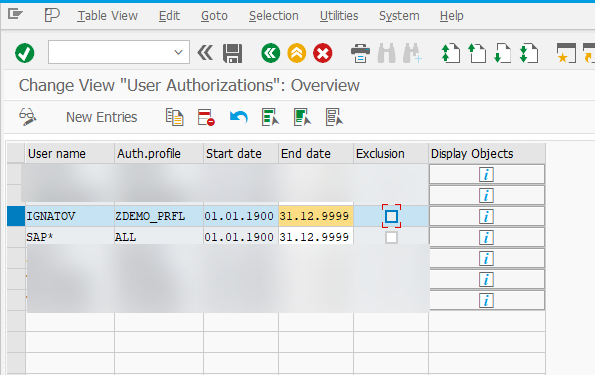
Task: Open the Help menu
Action: (452, 16)
